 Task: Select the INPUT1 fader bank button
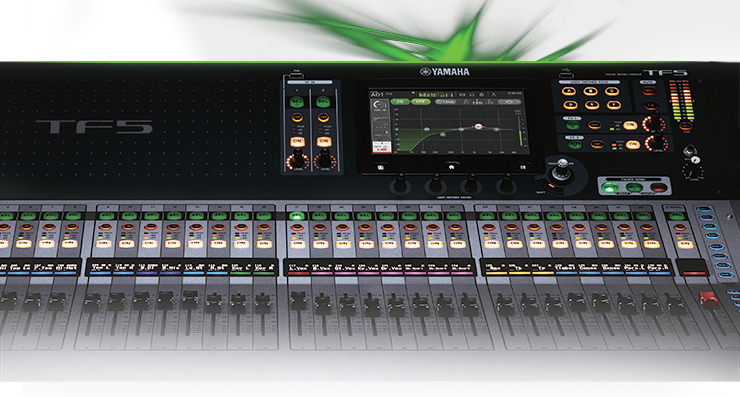tap(609, 188)
